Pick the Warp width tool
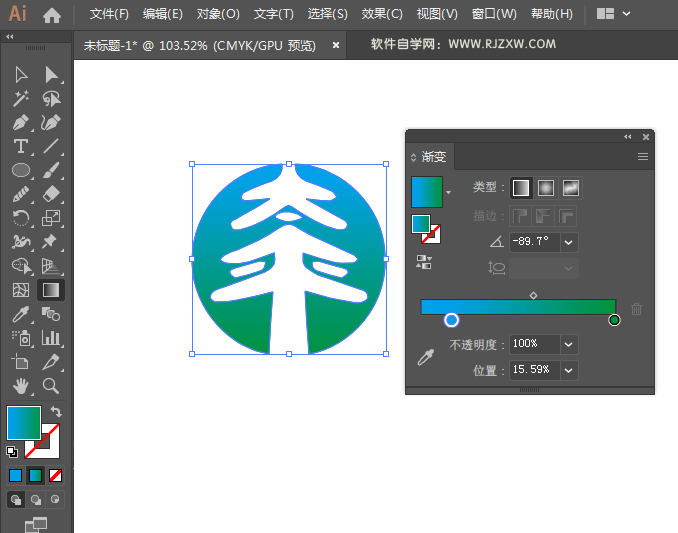Image resolution: width=678 pixels, height=533 pixels. [21, 242]
